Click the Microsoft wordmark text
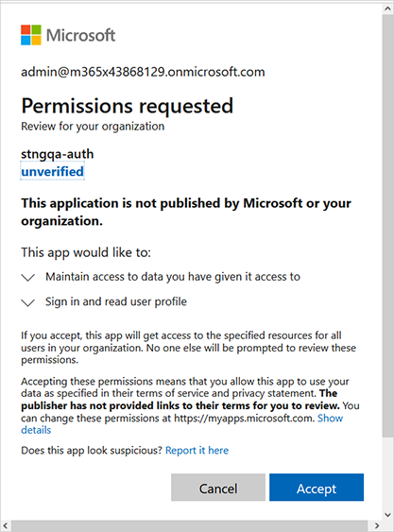The height and width of the screenshot is (532, 394). point(80,35)
